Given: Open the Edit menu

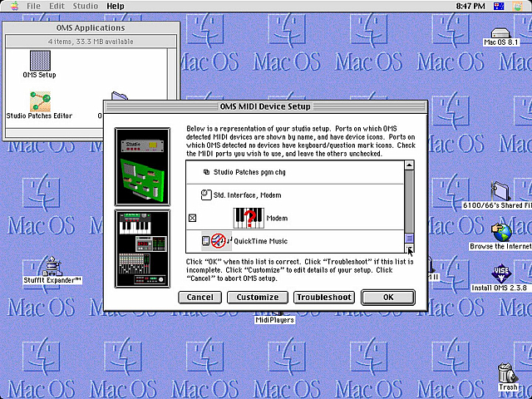Looking at the screenshot, I should [57, 6].
